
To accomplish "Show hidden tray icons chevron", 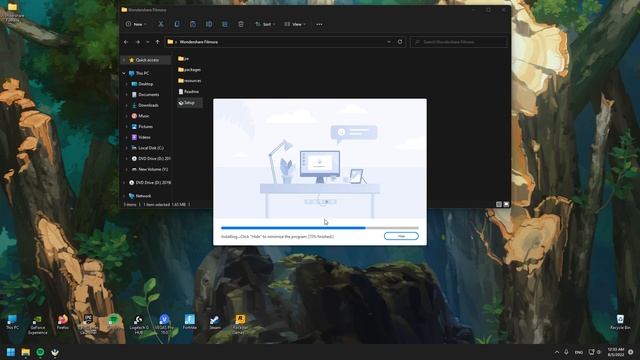I will click(557, 352).
